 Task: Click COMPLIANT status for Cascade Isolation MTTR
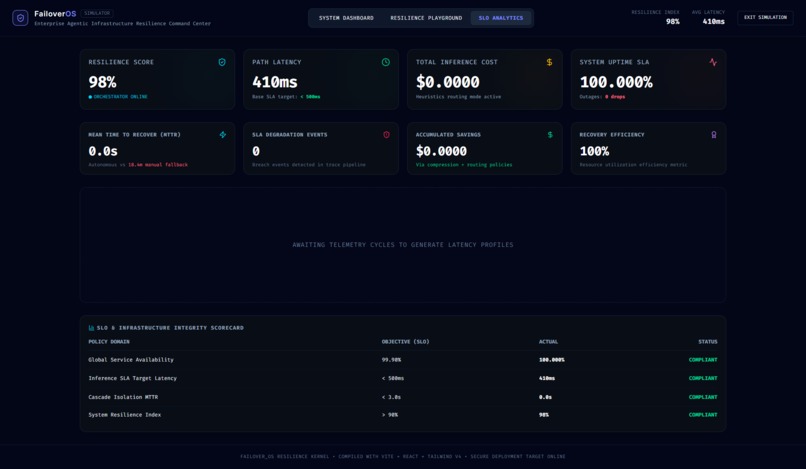703,397
